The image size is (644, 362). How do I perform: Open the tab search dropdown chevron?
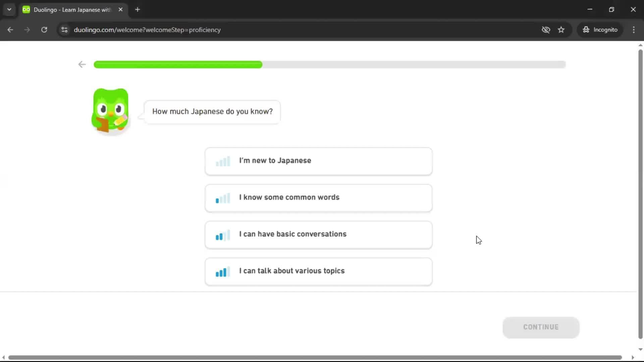tap(9, 9)
